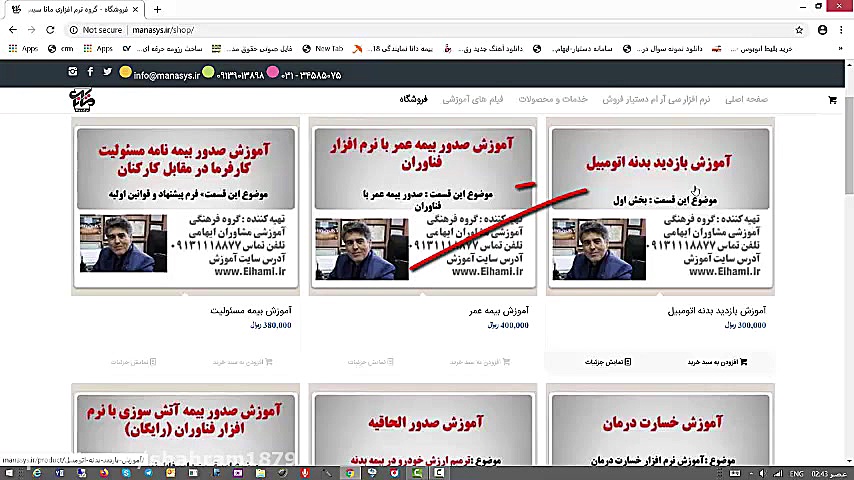
Task: Click the Manasys logo in the header
Action: pyautogui.click(x=82, y=100)
